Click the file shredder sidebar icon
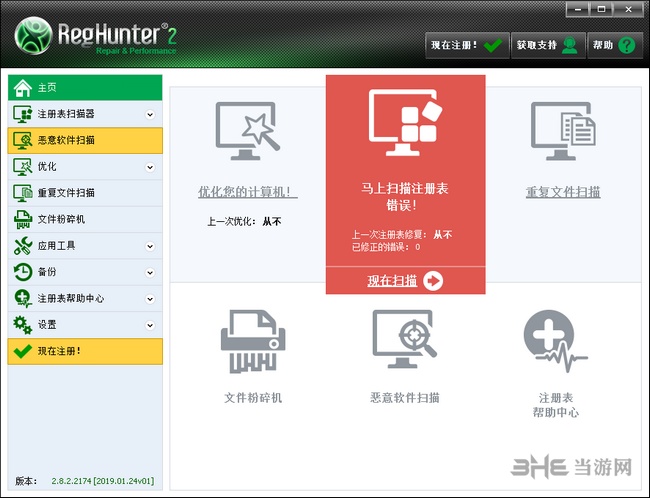Viewport: 650px width, 498px height. (x=22, y=219)
